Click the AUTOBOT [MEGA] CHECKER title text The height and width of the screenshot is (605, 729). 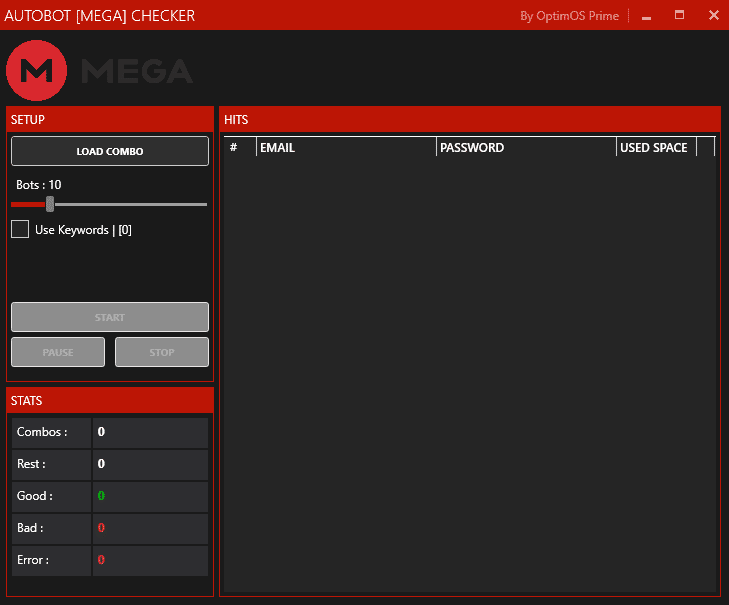tap(99, 16)
